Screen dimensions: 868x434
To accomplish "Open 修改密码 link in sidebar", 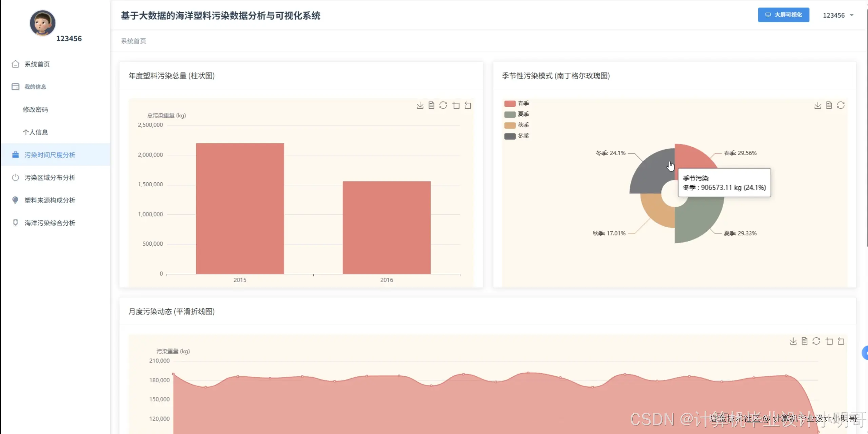I will coord(35,109).
